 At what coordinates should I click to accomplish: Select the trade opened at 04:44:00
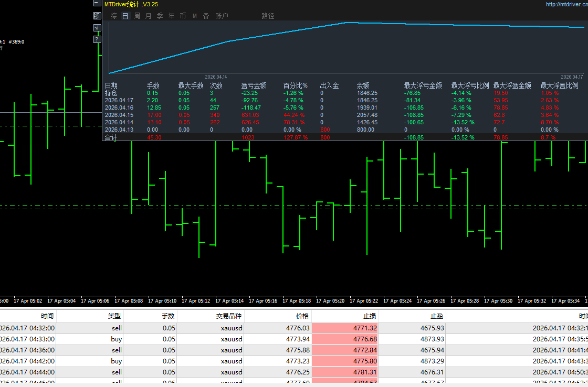tap(294, 372)
